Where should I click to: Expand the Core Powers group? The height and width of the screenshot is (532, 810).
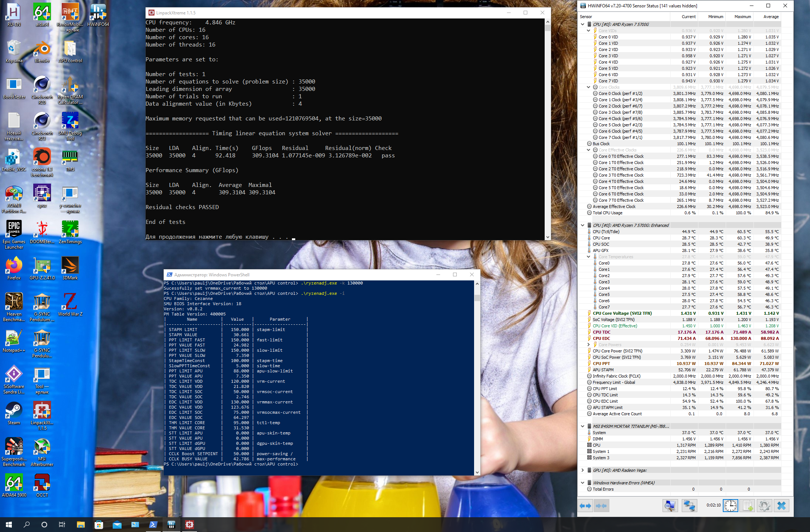(x=589, y=345)
